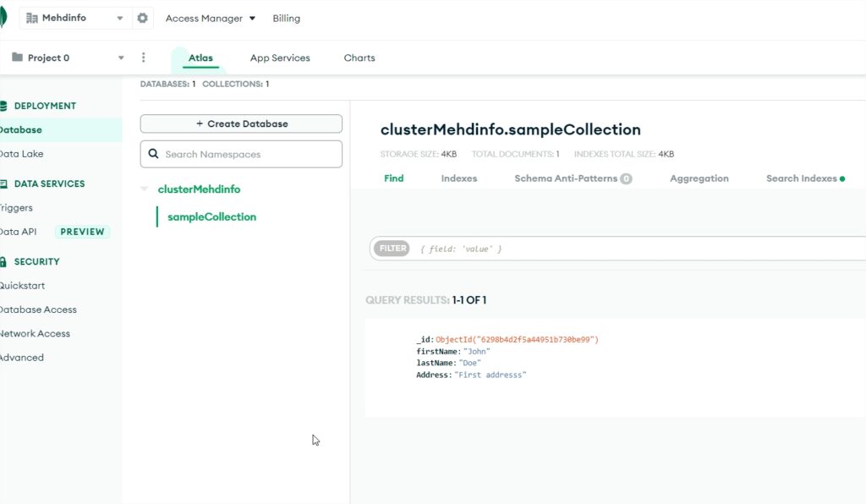Click the FILTER badge button
The height and width of the screenshot is (504, 866).
392,249
